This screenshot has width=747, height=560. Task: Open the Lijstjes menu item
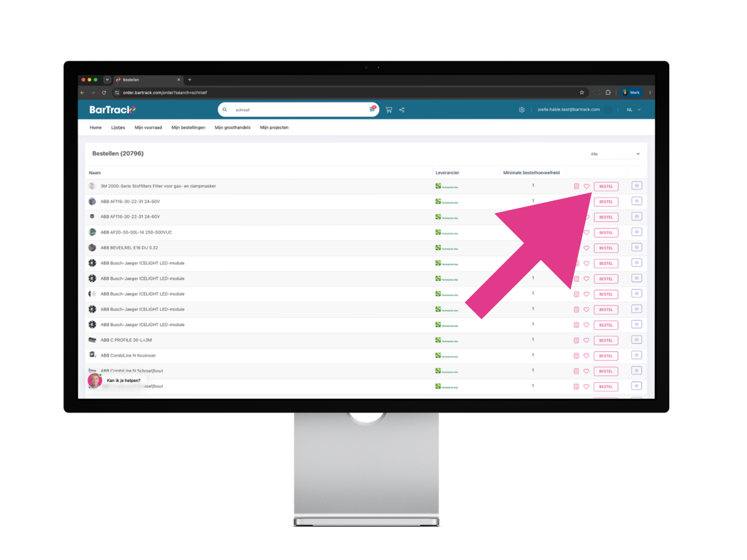tap(118, 128)
